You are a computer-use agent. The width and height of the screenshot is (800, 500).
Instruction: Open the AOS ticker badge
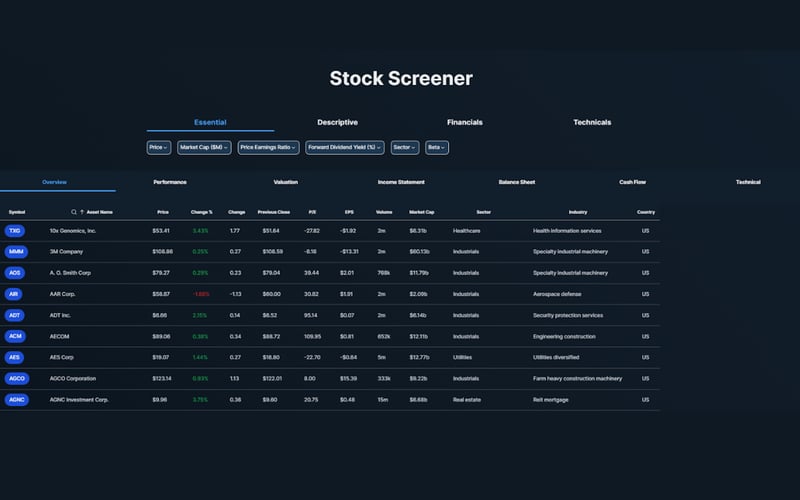click(x=15, y=273)
